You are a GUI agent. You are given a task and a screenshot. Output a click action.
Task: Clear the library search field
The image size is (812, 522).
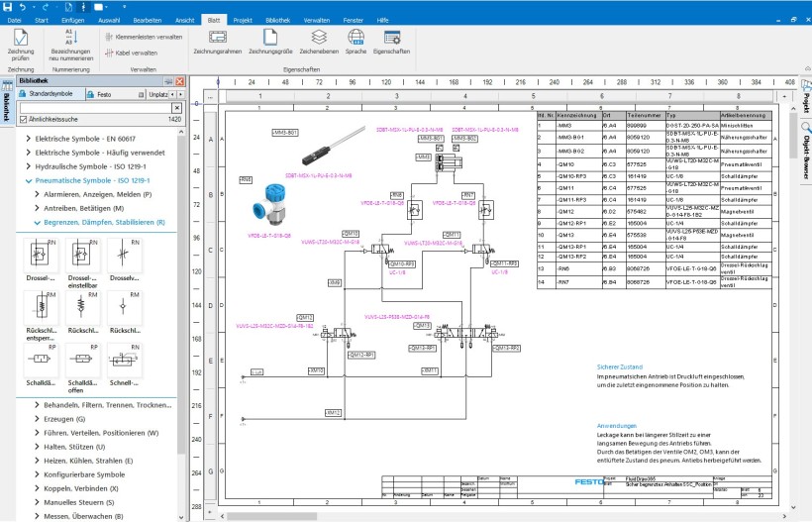coord(176,108)
